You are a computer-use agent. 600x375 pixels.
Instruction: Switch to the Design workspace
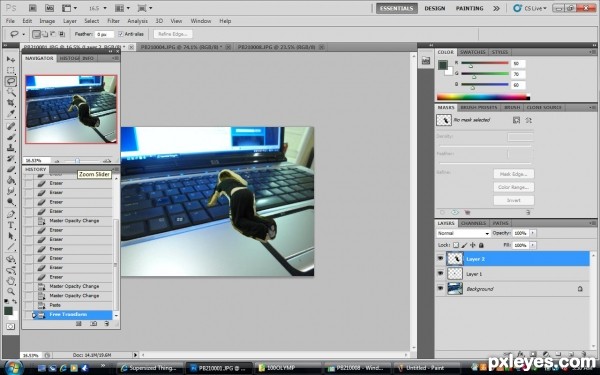point(435,8)
